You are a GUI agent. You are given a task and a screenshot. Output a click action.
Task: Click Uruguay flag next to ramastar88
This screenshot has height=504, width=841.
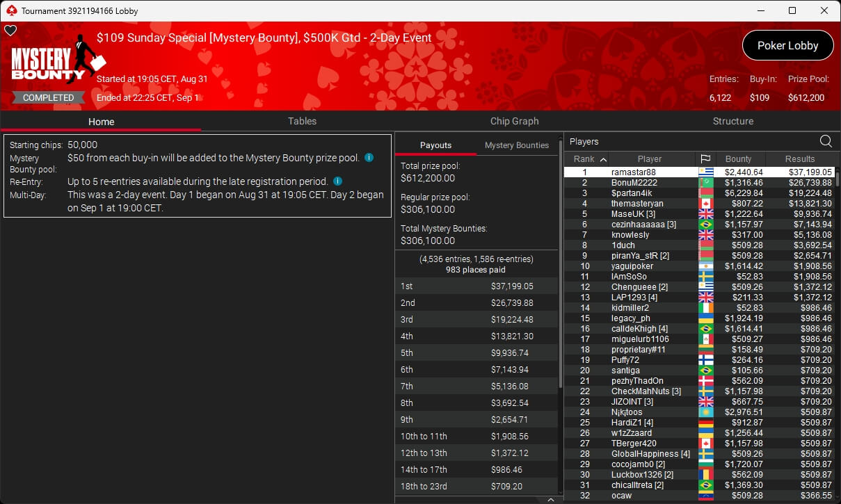705,172
